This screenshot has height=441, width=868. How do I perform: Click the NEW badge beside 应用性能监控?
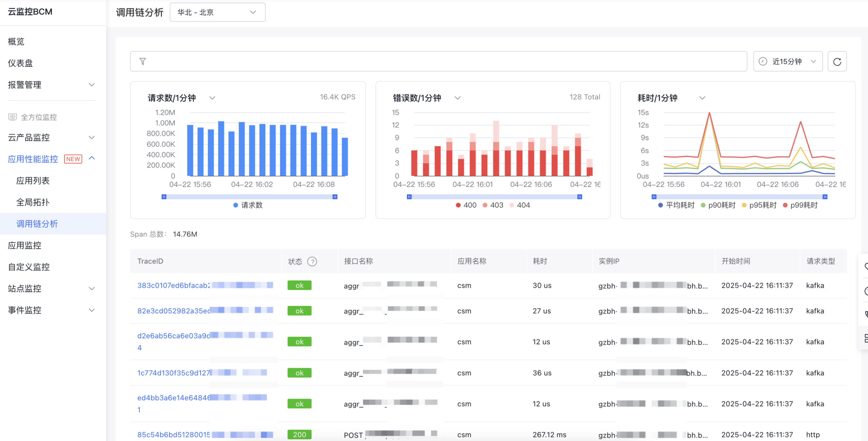tap(73, 159)
